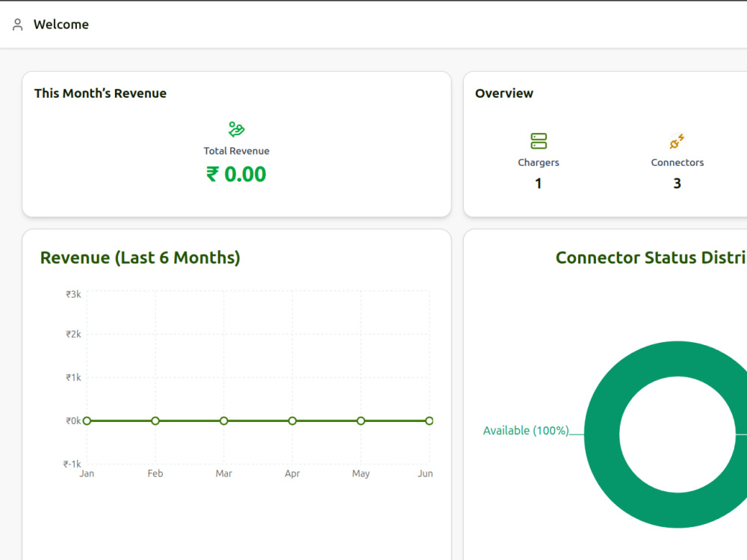Select the Feb data point on revenue chart

tap(155, 421)
